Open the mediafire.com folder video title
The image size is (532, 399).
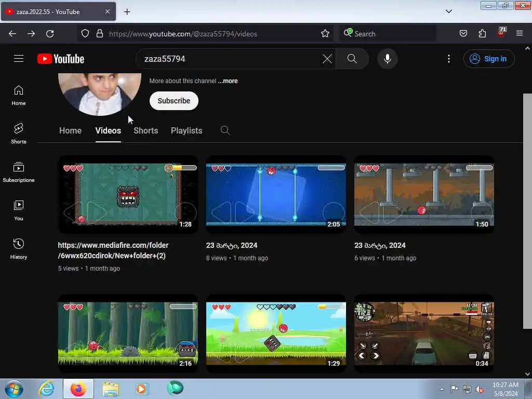coord(113,250)
